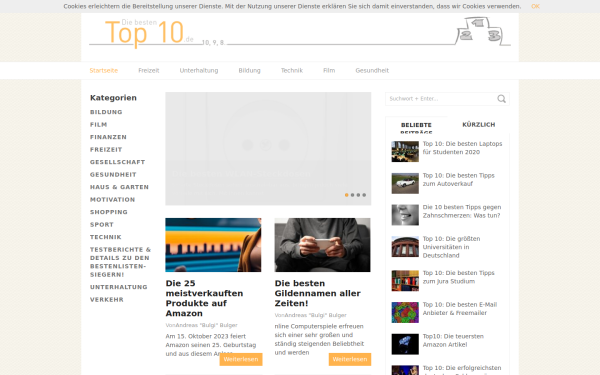Viewport: 600px width, 375px height.
Task: Open the MOTIVATION category link
Action: pos(112,200)
